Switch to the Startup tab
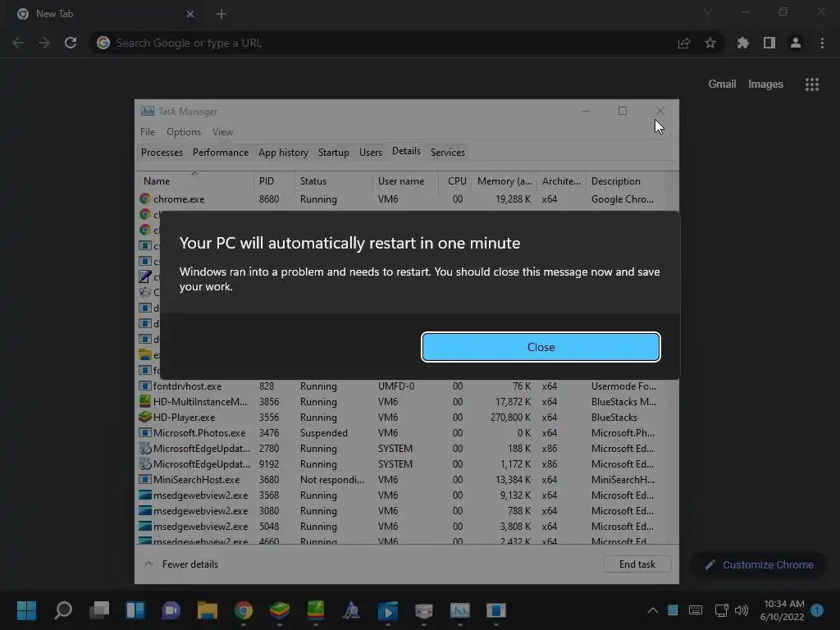 click(x=333, y=152)
